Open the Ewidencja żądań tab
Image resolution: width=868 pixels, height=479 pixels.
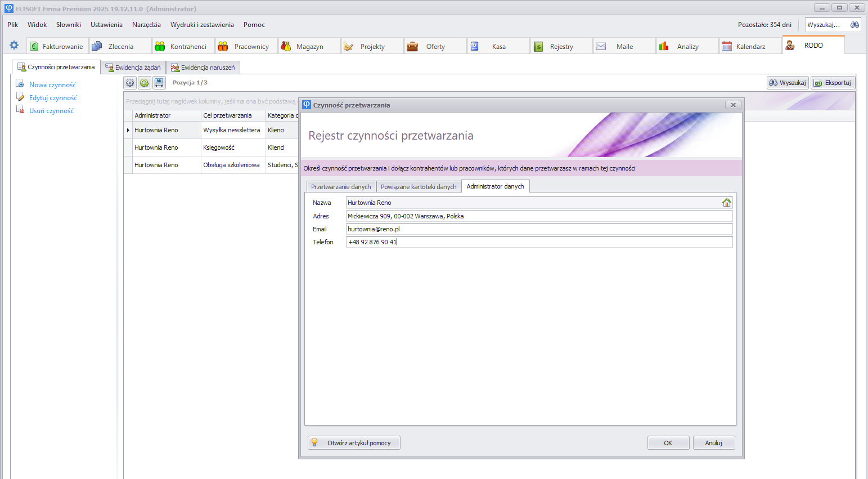tap(133, 68)
